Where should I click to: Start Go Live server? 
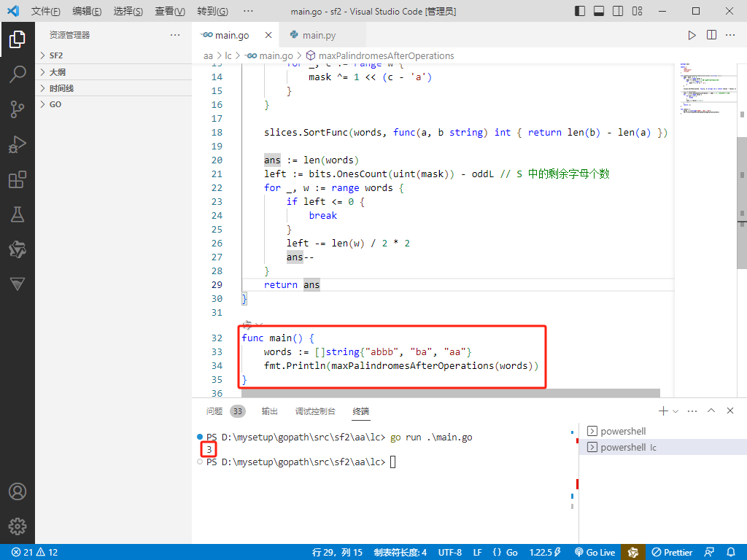tap(595, 553)
